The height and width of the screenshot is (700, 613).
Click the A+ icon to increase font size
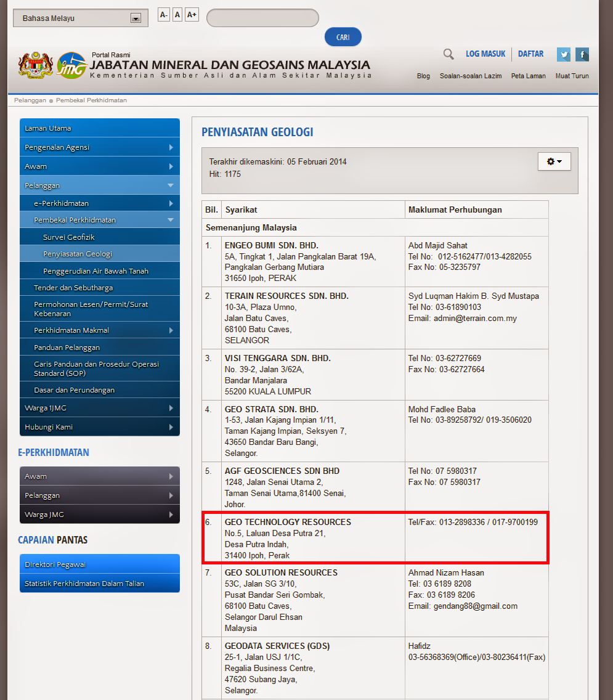[190, 14]
